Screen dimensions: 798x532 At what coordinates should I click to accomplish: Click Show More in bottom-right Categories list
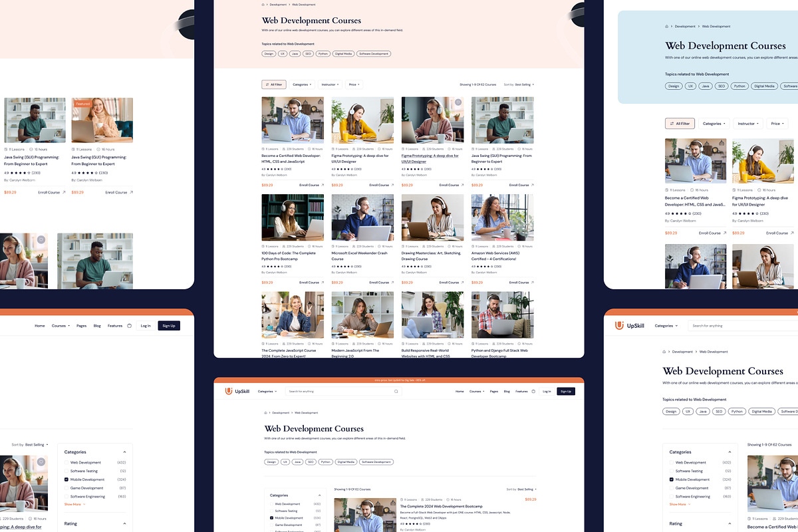(680, 505)
